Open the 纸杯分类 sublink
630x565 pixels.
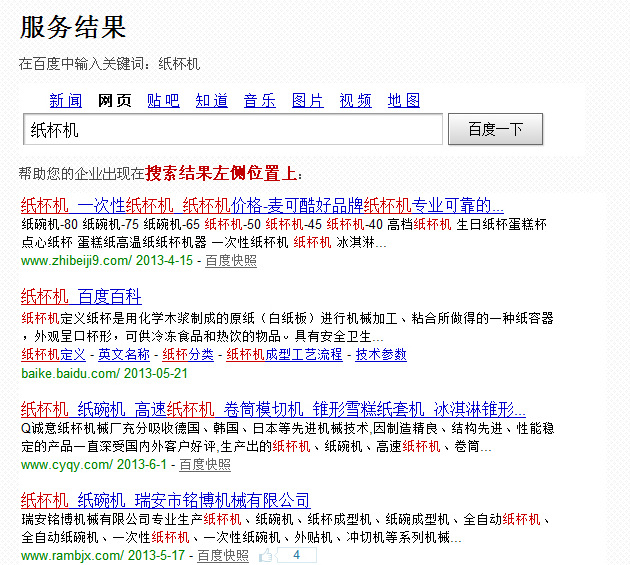(188, 354)
